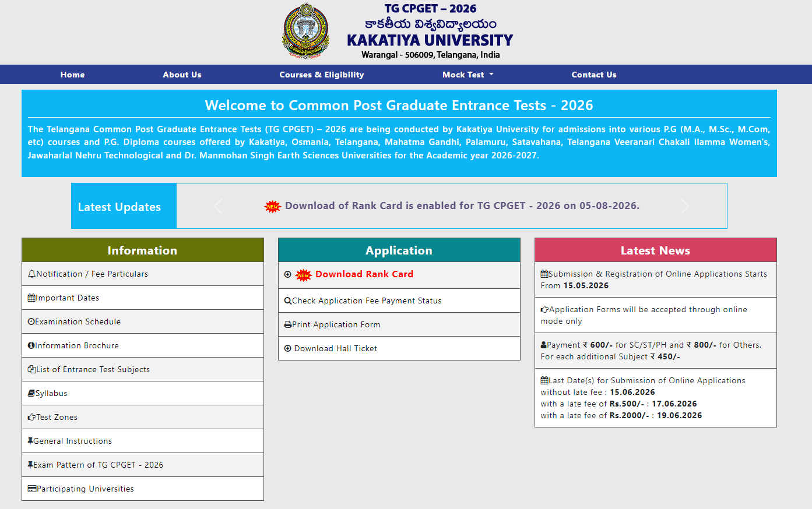The width and height of the screenshot is (812, 509).
Task: Open Exam Pattern of TG CPGET - 2026
Action: tap(98, 465)
